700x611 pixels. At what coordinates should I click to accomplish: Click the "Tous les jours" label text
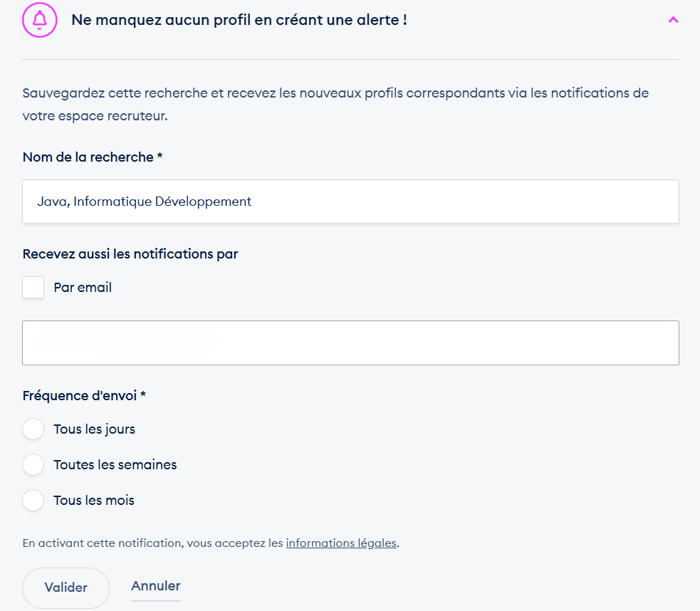94,429
